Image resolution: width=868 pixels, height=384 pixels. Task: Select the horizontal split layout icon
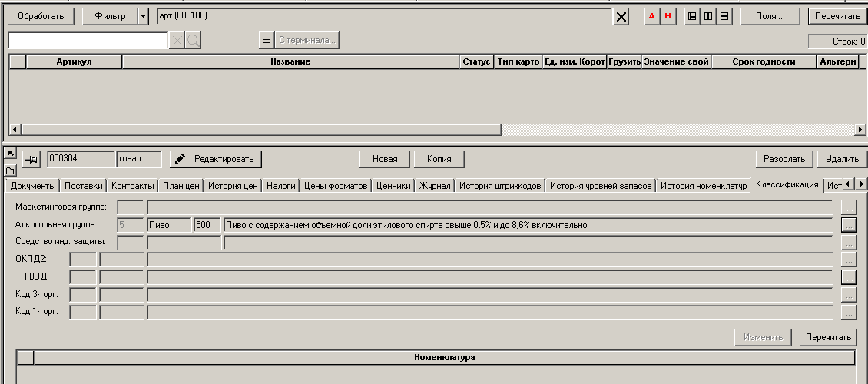[724, 16]
